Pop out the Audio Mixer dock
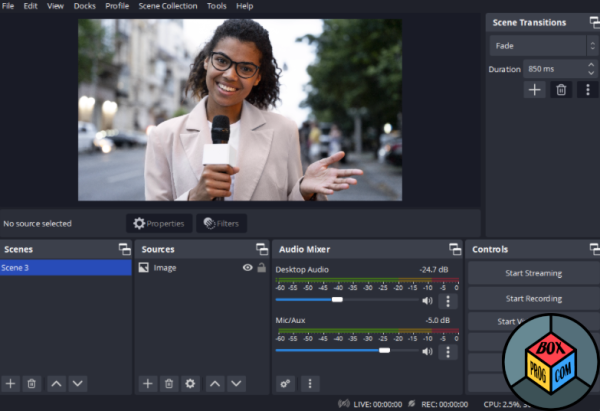This screenshot has height=411, width=600. click(x=455, y=249)
